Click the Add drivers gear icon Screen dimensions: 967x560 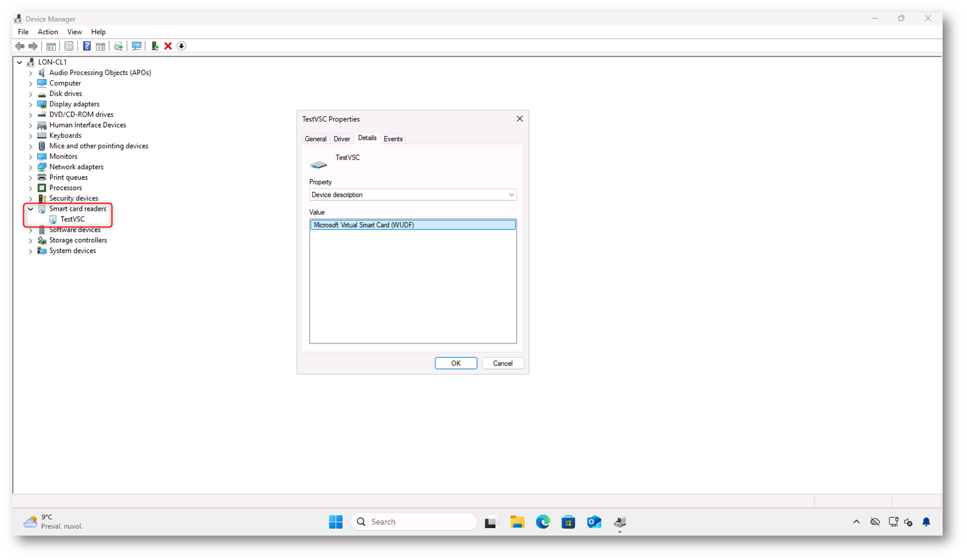click(x=119, y=46)
